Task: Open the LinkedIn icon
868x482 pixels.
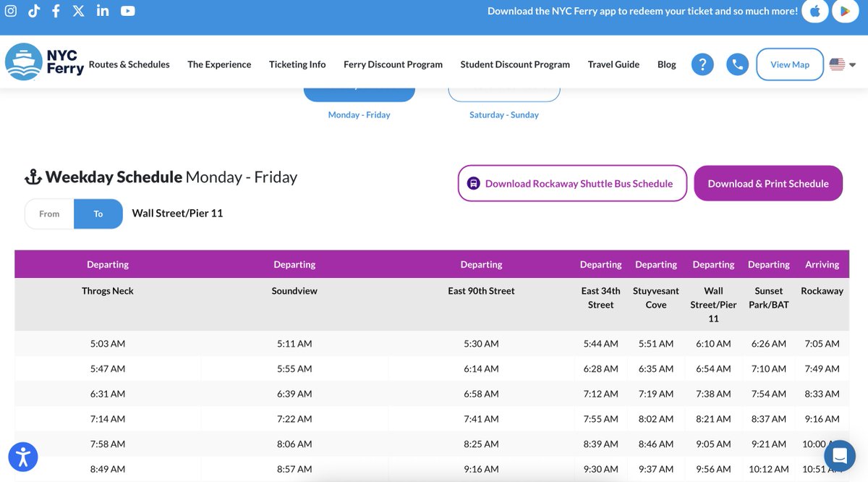Action: (103, 11)
